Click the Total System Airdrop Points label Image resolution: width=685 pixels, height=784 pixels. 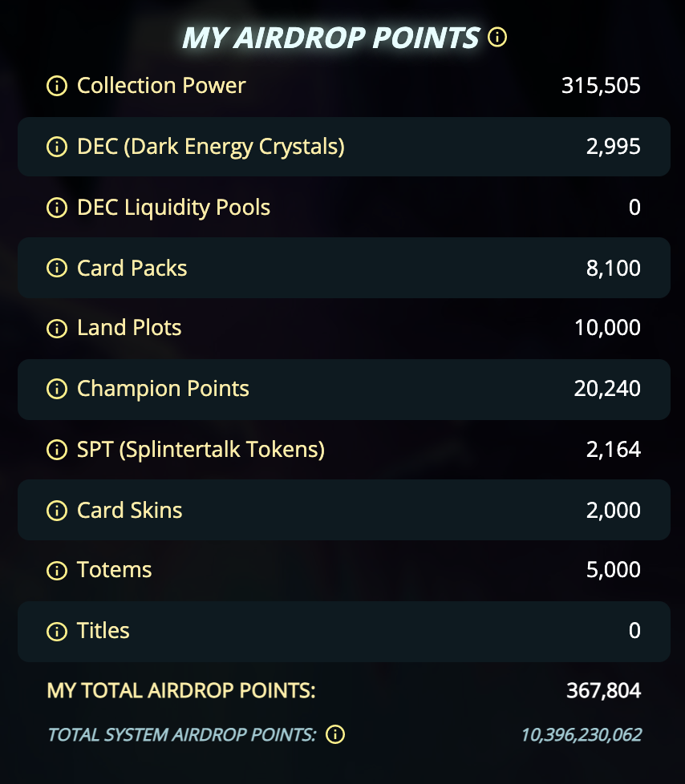pos(182,734)
